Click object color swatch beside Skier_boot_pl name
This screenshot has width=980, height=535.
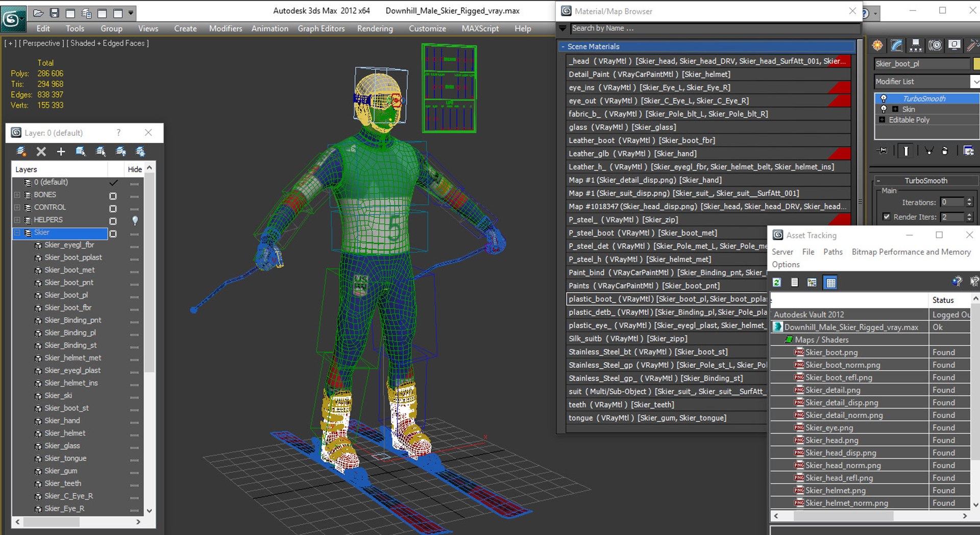[976, 64]
